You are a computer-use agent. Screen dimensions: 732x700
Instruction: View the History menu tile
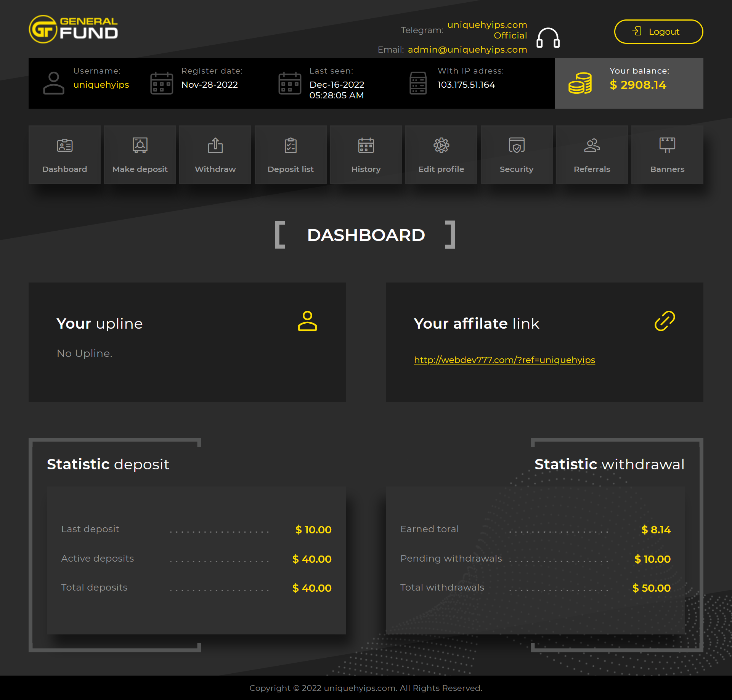click(366, 155)
